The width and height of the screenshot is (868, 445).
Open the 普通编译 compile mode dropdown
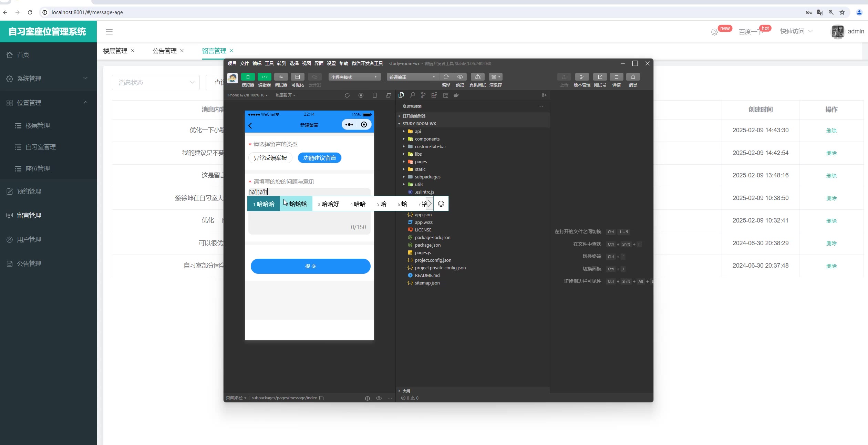coord(412,77)
